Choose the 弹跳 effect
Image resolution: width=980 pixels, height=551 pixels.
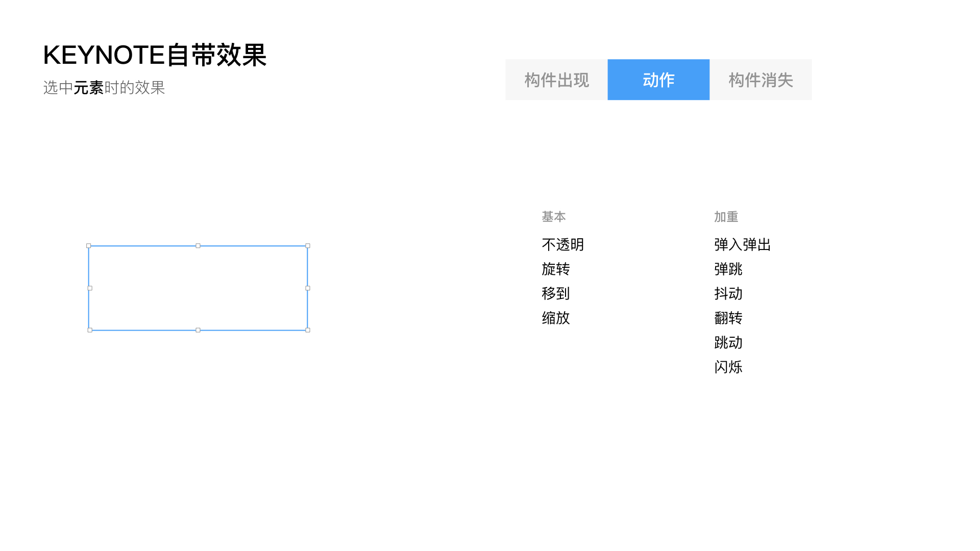point(728,269)
